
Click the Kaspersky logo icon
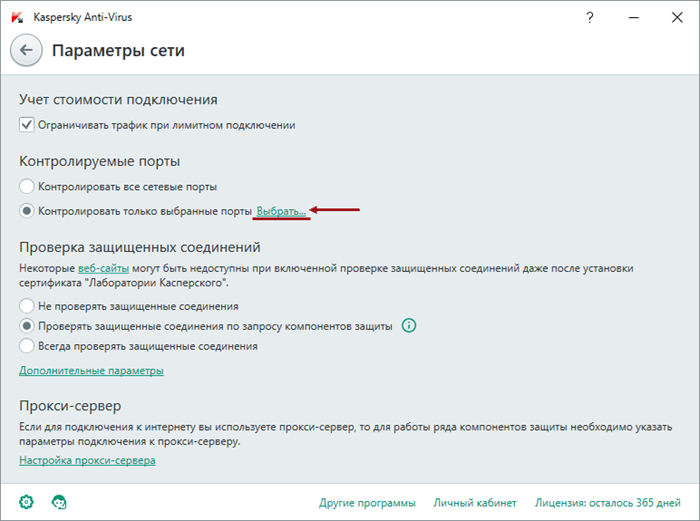coord(17,17)
